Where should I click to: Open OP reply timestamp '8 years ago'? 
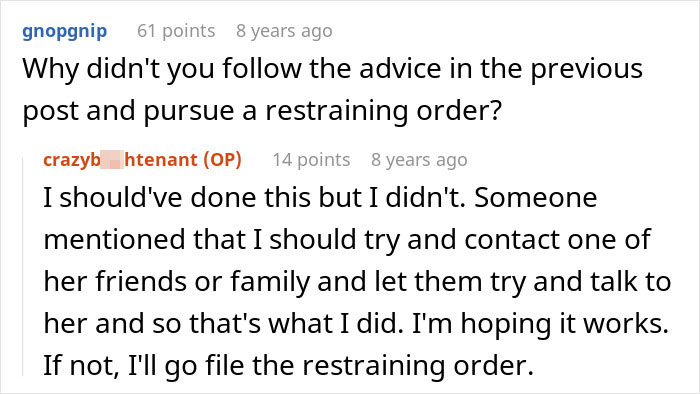click(x=419, y=160)
